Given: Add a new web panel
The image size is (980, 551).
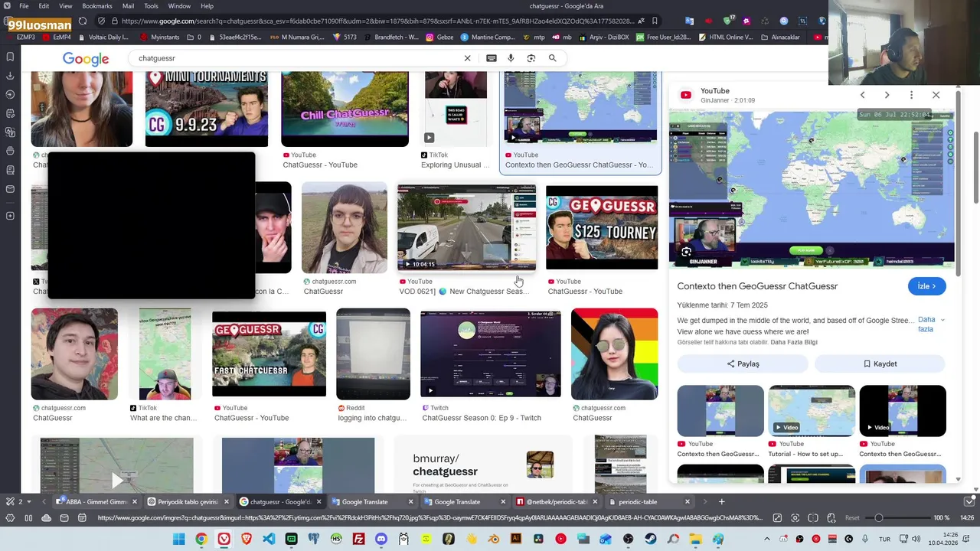Looking at the screenshot, I should (x=10, y=216).
